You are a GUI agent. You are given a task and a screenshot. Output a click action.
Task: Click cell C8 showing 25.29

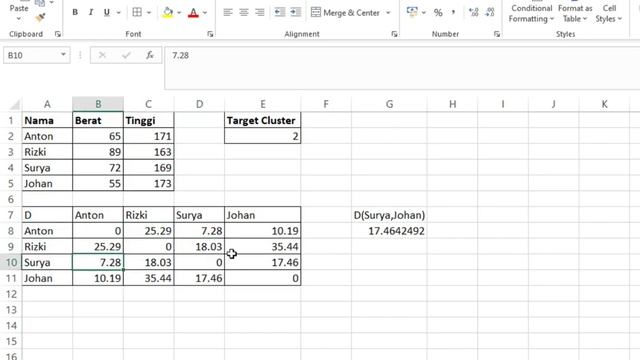click(x=149, y=231)
